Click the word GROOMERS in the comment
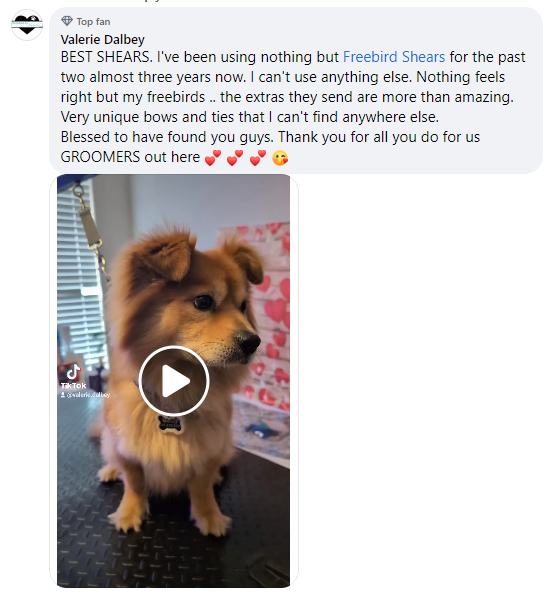556x595 pixels. pos(100,157)
